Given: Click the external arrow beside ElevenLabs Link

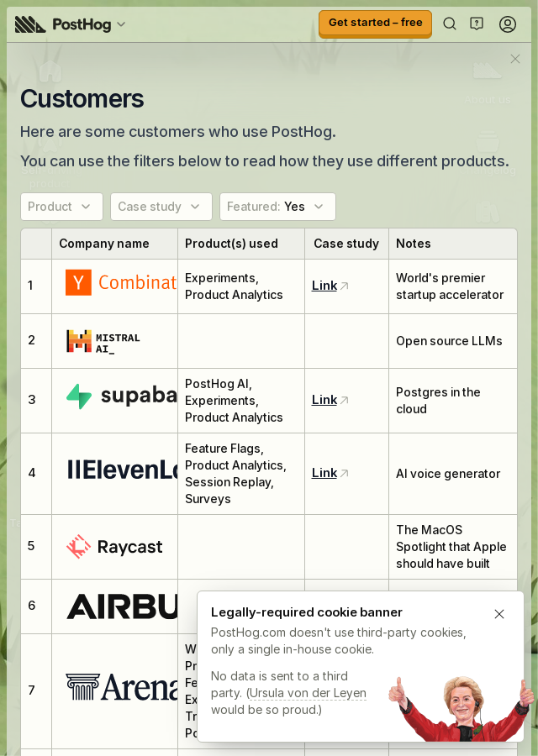Looking at the screenshot, I should tap(344, 474).
